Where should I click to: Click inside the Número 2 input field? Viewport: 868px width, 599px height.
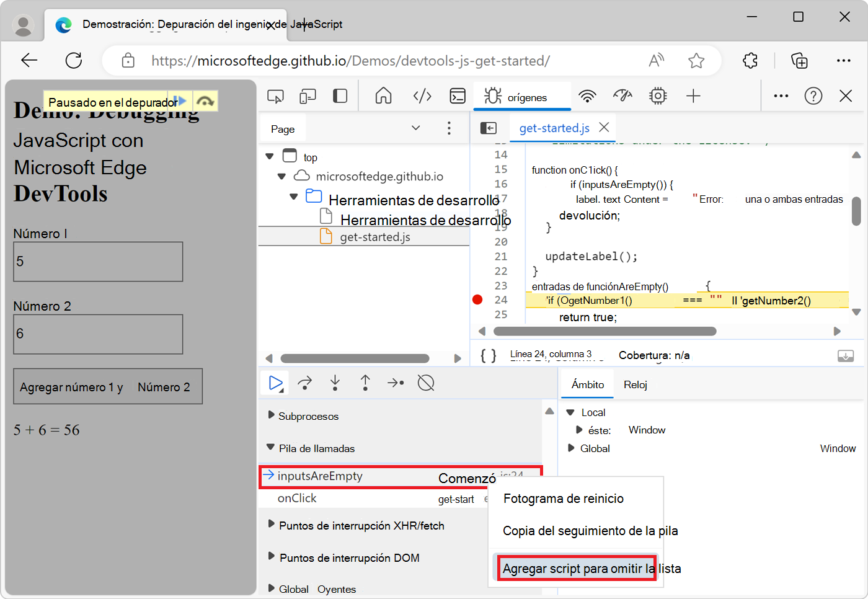97,334
